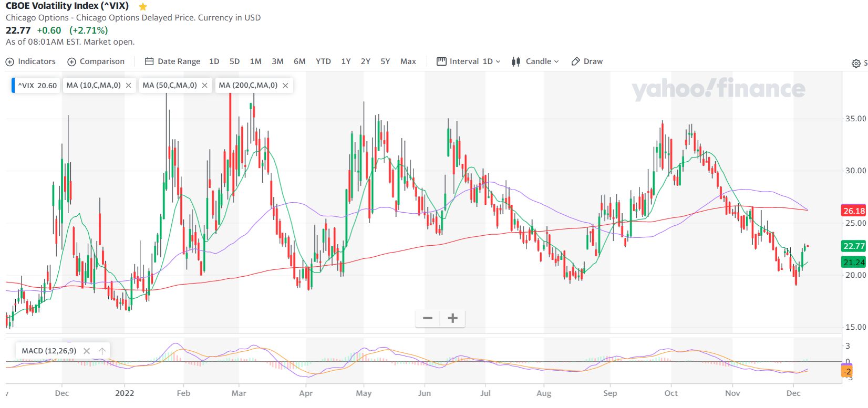Open the Date Range calendar picker
The height and width of the screenshot is (408, 868).
[149, 61]
